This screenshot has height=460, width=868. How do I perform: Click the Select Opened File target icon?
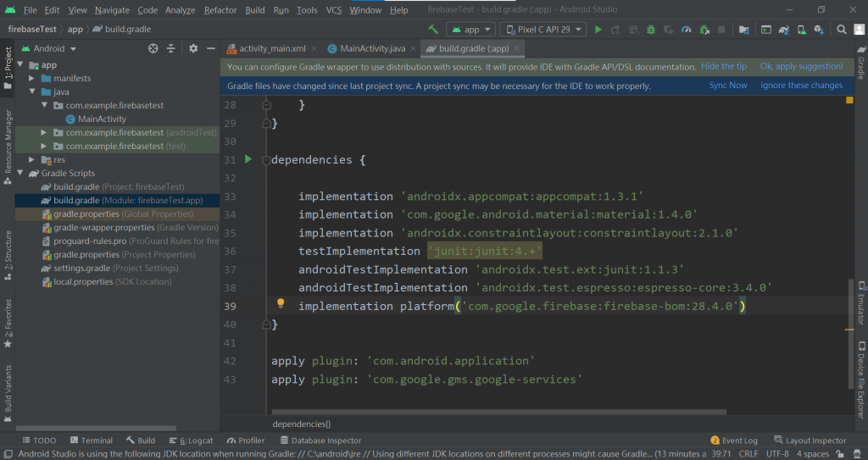pos(153,49)
